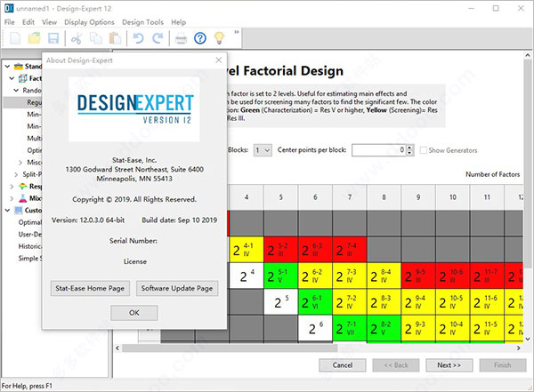The image size is (534, 392).
Task: Select the 9 factors column header
Action: [418, 197]
